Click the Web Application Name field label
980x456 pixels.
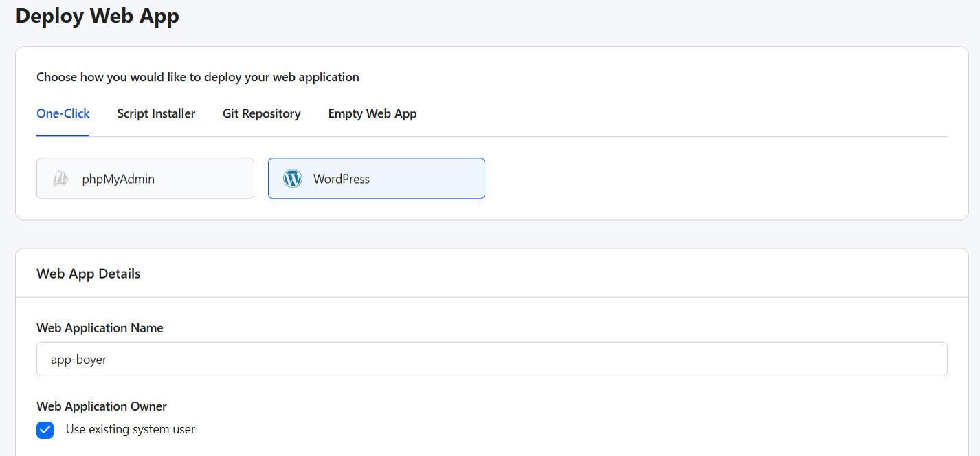[x=100, y=328]
